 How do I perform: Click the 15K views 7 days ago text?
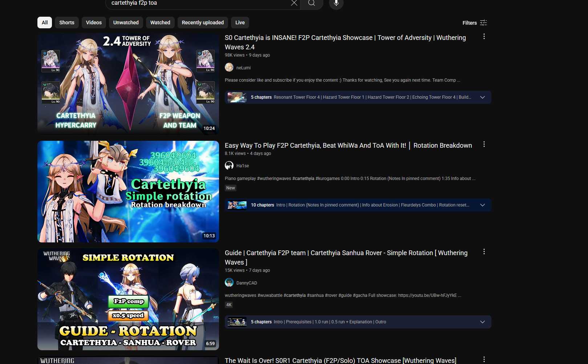coord(247,270)
